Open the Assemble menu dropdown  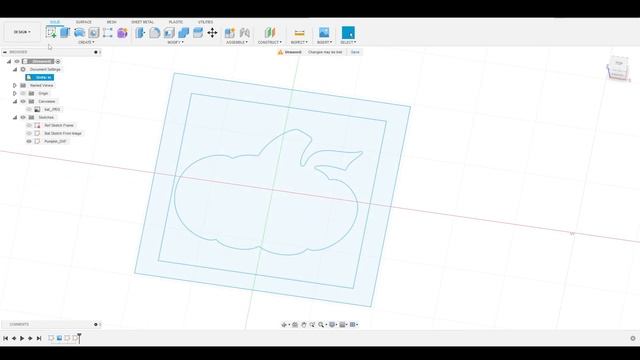pyautogui.click(x=237, y=42)
